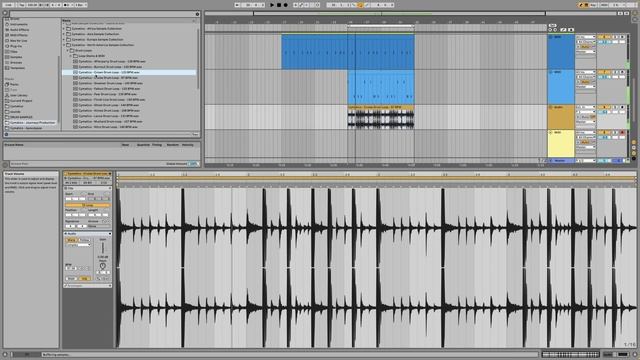The height and width of the screenshot is (360, 640).
Task: Select the orange drum loop audio clip
Action: click(x=381, y=117)
